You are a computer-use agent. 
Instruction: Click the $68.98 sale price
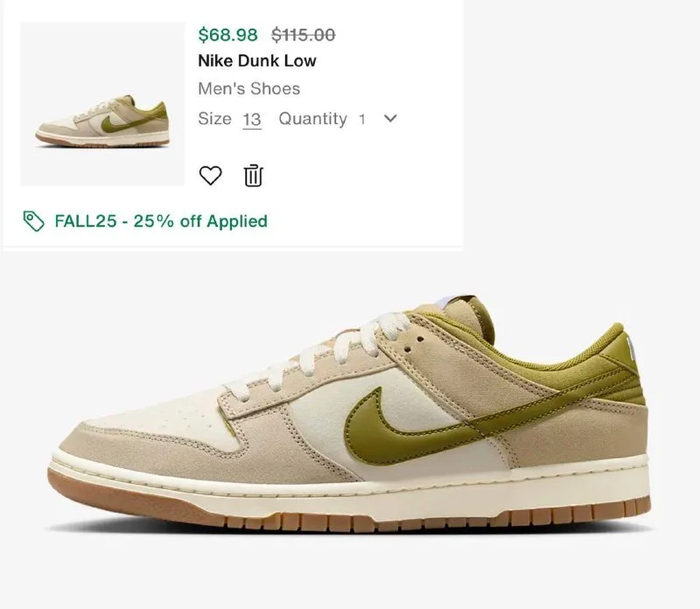click(227, 35)
